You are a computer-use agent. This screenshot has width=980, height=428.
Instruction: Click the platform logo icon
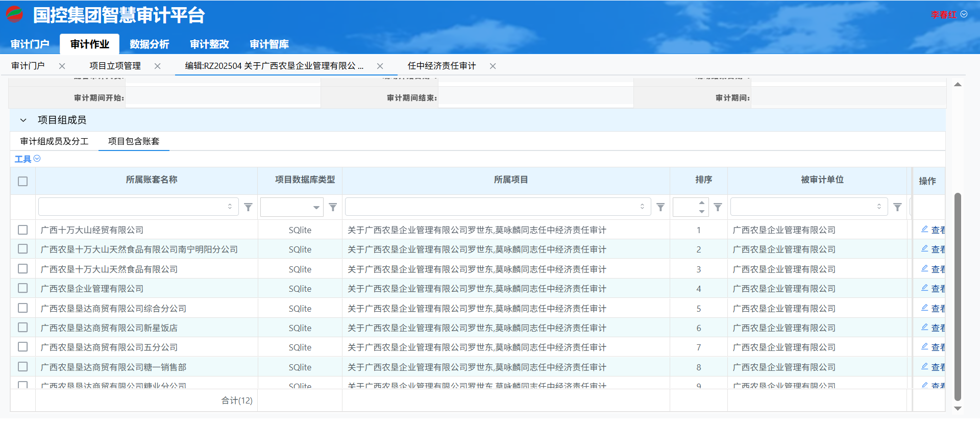14,14
